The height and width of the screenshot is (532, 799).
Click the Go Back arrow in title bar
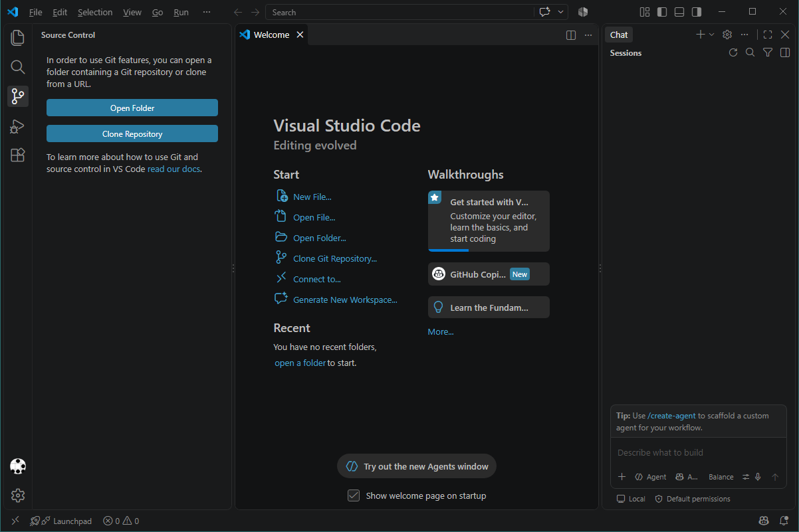pos(238,12)
